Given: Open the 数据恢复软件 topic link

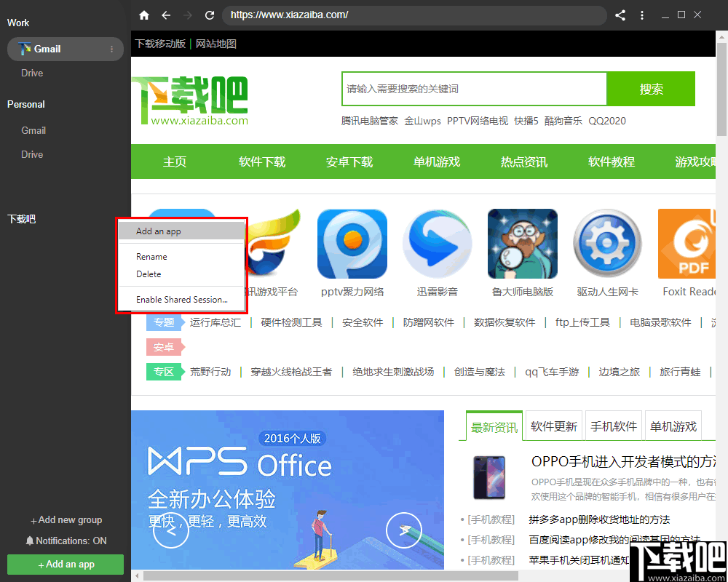Looking at the screenshot, I should click(x=505, y=322).
